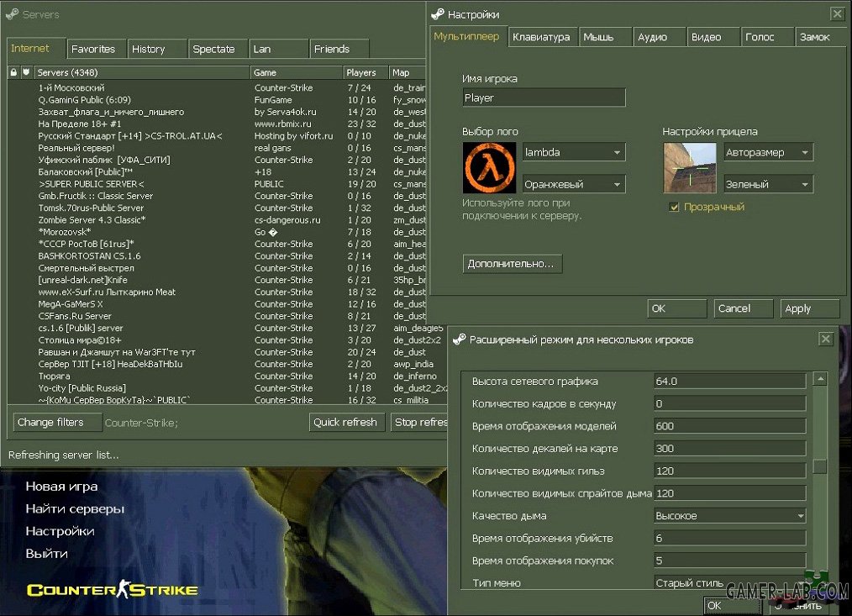This screenshot has width=852, height=616.
Task: Switch to the Friends tab
Action: coord(339,49)
